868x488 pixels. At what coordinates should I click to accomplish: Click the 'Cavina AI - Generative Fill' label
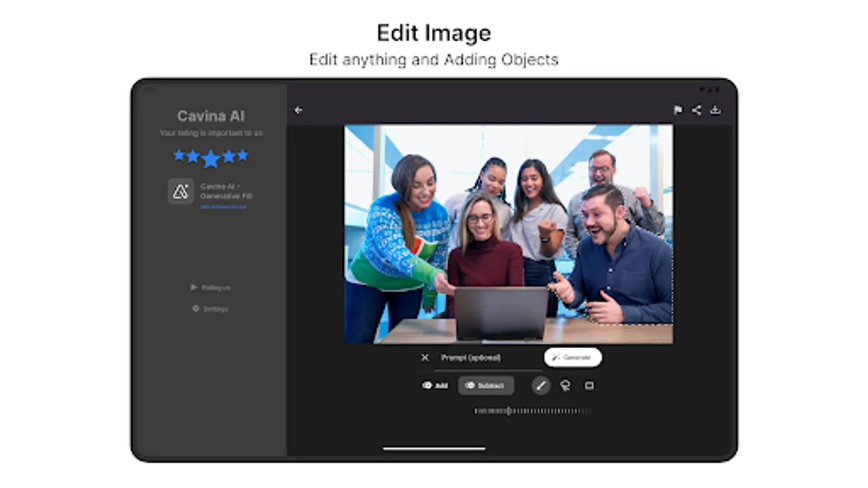coord(226,191)
